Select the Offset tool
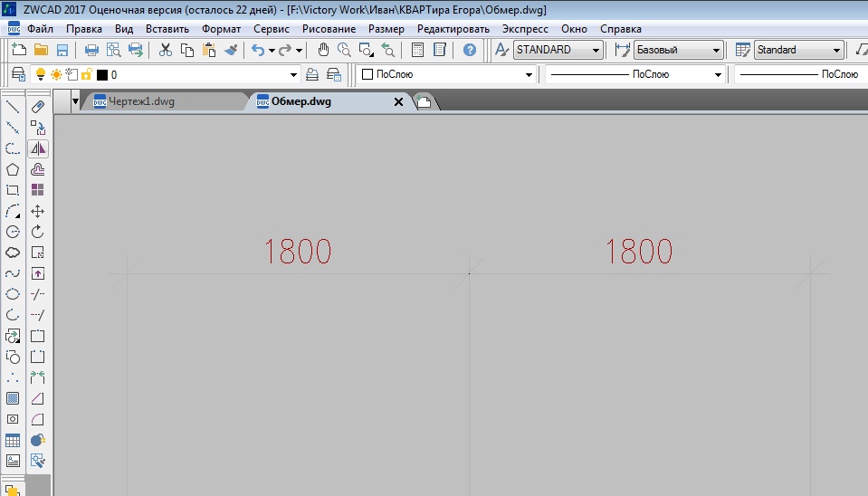868x496 pixels. click(38, 169)
